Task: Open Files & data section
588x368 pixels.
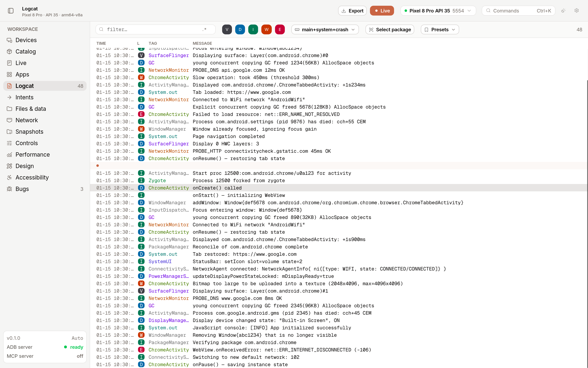Action: coord(45,109)
